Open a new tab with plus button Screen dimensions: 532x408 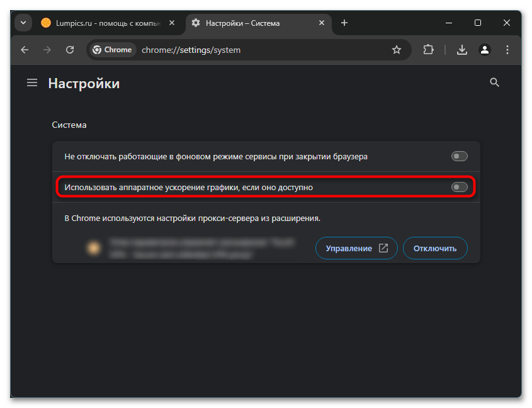coord(344,23)
